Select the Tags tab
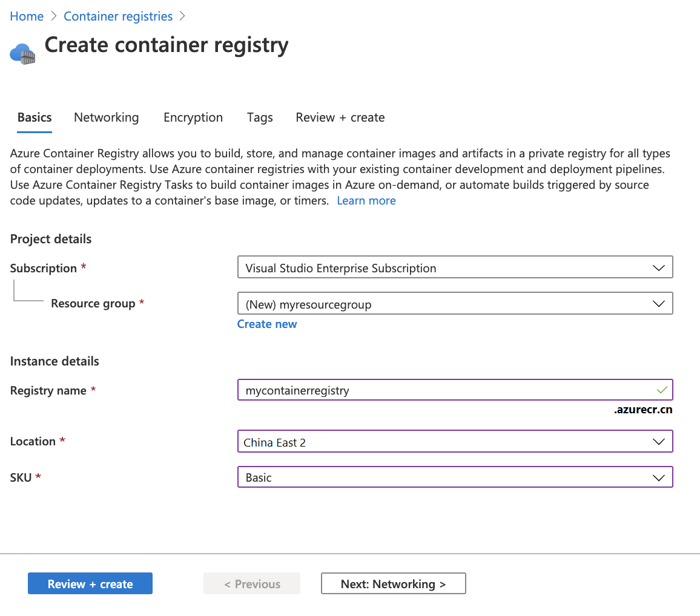 (x=260, y=117)
